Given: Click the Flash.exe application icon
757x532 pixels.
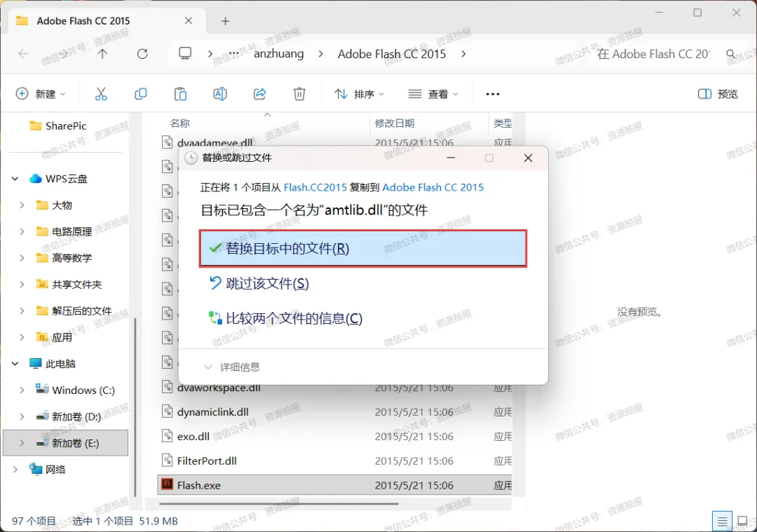Looking at the screenshot, I should click(x=167, y=484).
